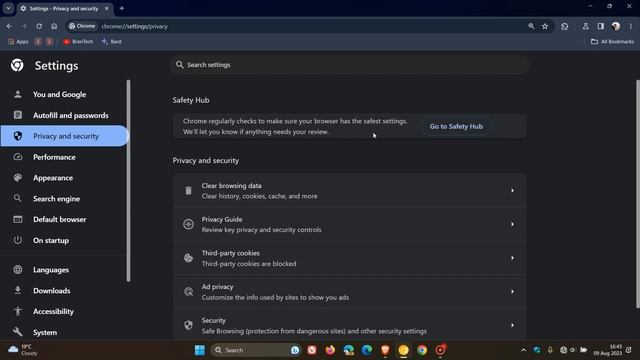Open Appearance settings section
The width and height of the screenshot is (640, 360).
coord(53,178)
